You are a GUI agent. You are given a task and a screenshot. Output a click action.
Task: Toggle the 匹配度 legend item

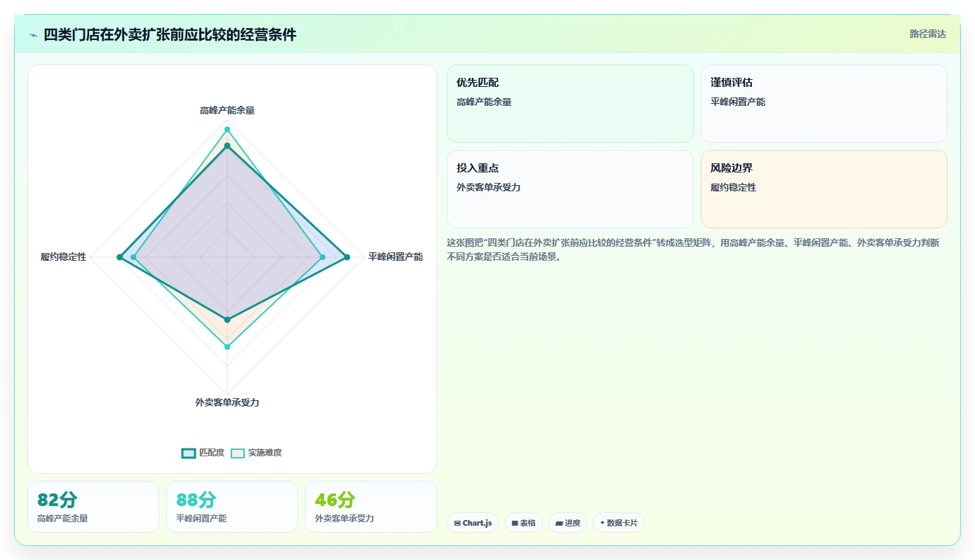pyautogui.click(x=203, y=453)
